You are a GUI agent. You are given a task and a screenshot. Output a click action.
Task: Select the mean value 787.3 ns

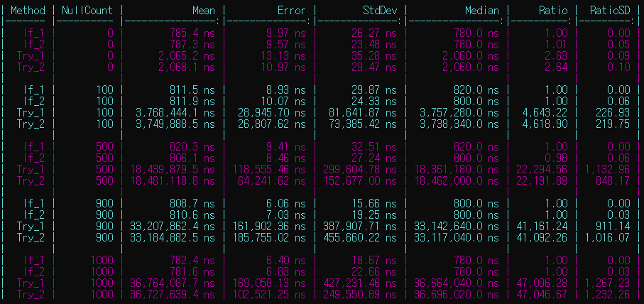[192, 44]
